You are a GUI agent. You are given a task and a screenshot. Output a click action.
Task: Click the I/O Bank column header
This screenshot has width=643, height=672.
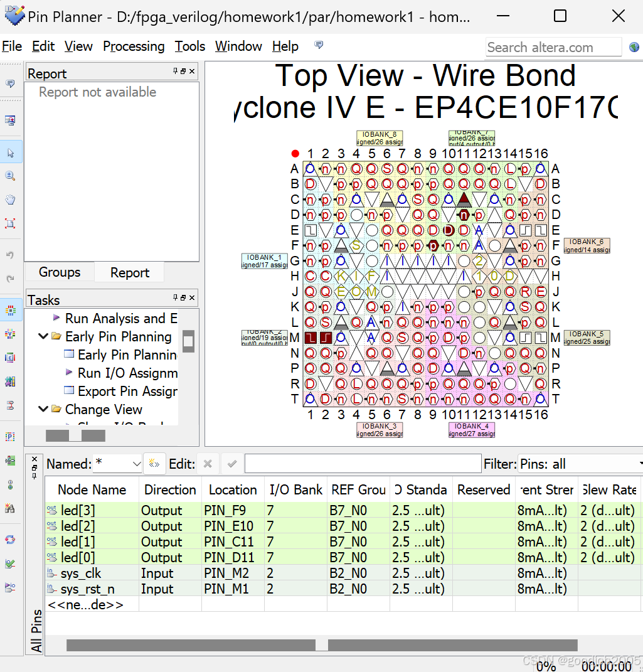coord(295,489)
